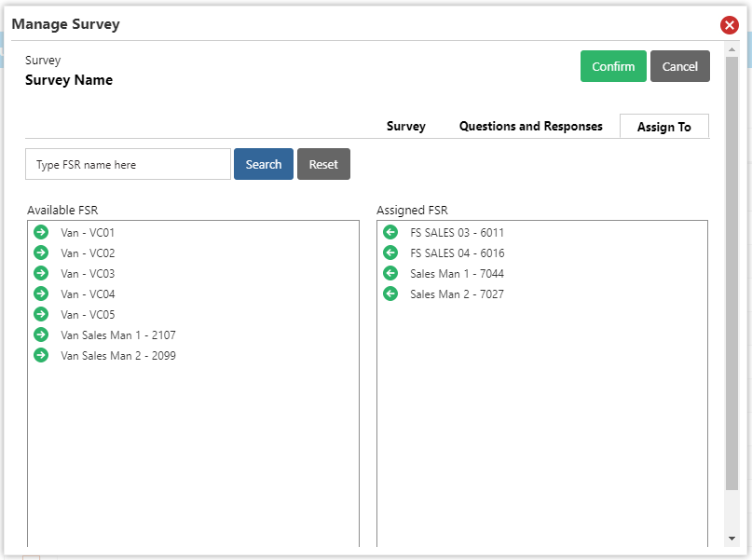
Task: Remove Sales Man 2 - 7027 from assigned
Action: tap(390, 294)
